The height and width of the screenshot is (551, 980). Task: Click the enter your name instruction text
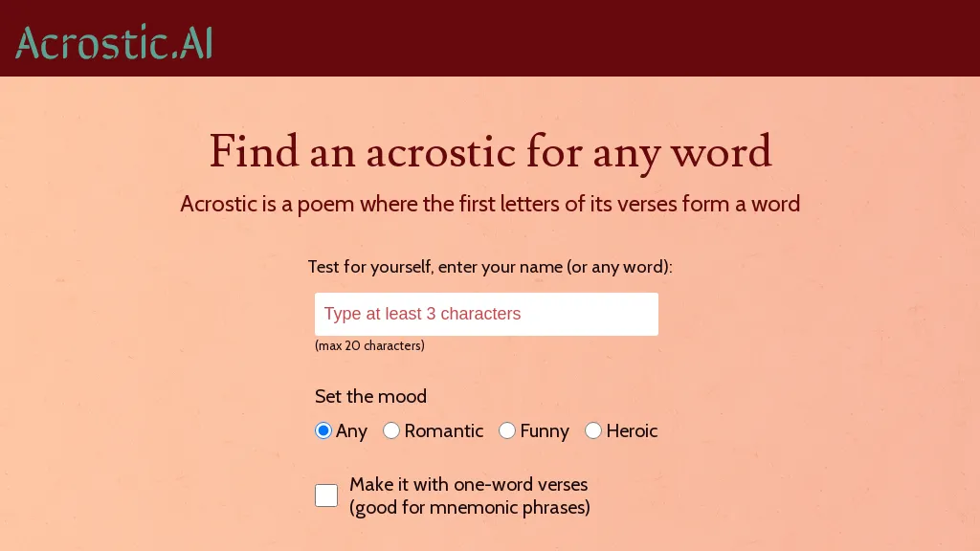pyautogui.click(x=489, y=267)
